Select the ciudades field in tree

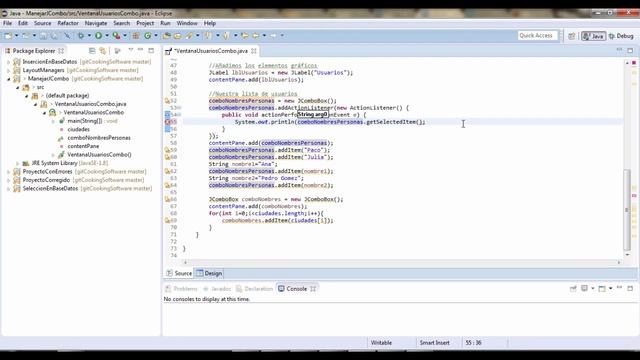[78, 129]
